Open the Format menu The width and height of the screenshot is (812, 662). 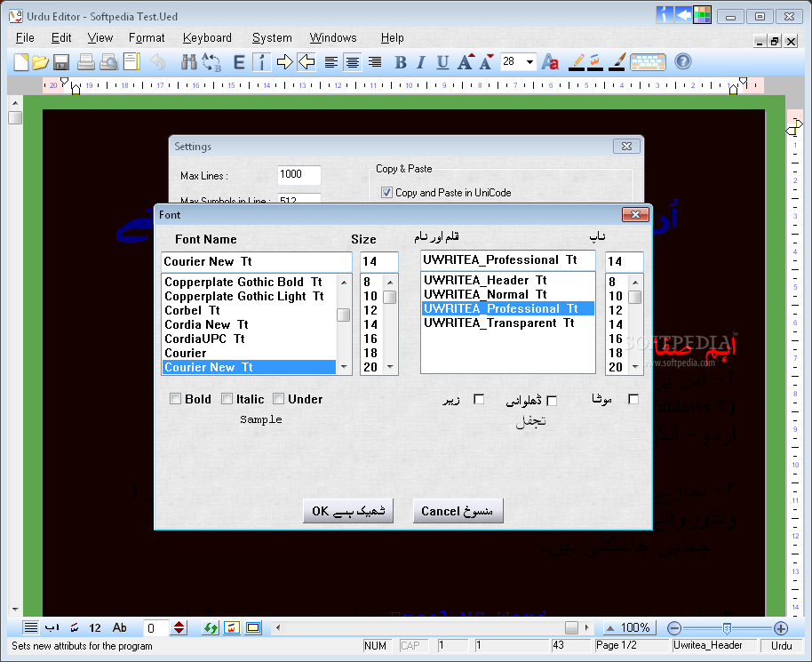click(147, 38)
